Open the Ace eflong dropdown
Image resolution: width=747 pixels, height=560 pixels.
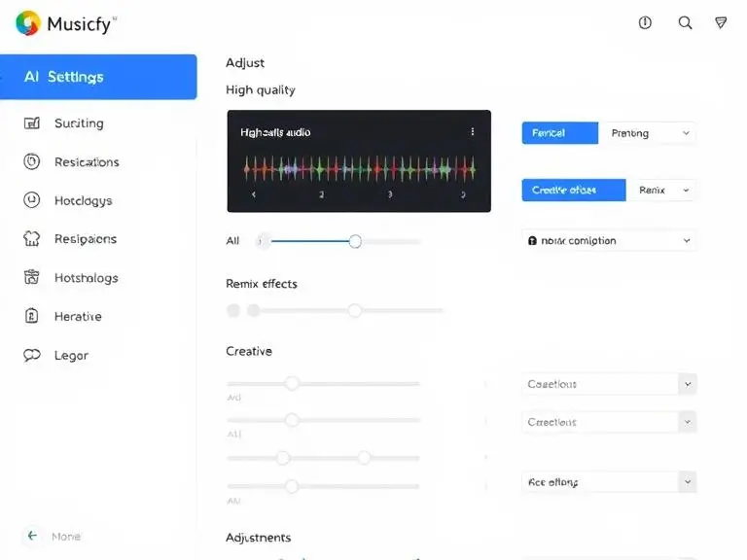pyautogui.click(x=609, y=482)
